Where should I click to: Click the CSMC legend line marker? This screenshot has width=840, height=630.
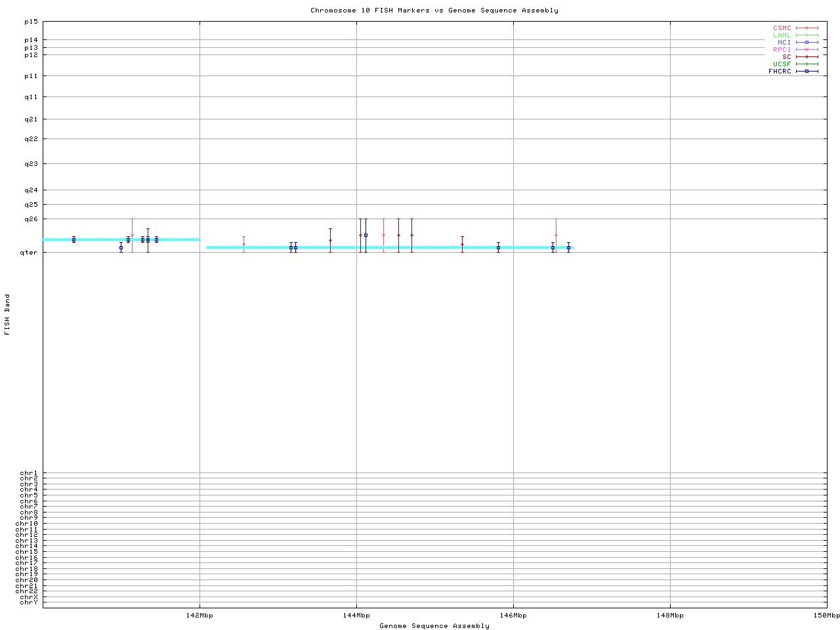[807, 28]
